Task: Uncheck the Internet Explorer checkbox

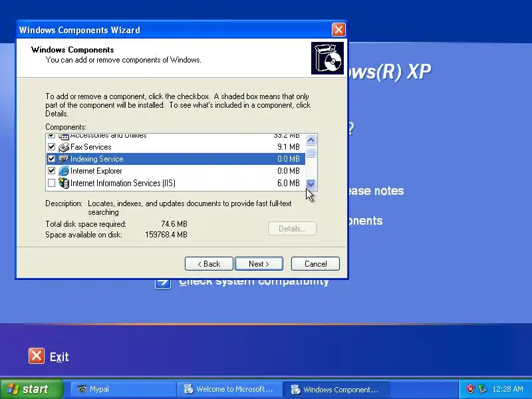Action: pos(52,171)
